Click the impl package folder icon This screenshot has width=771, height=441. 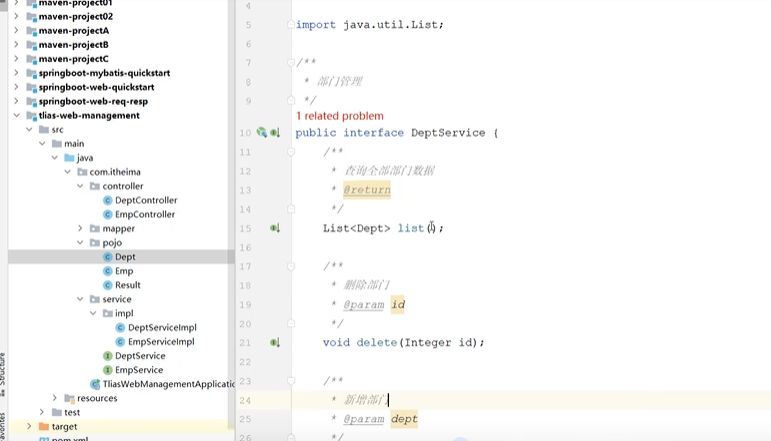(108, 314)
